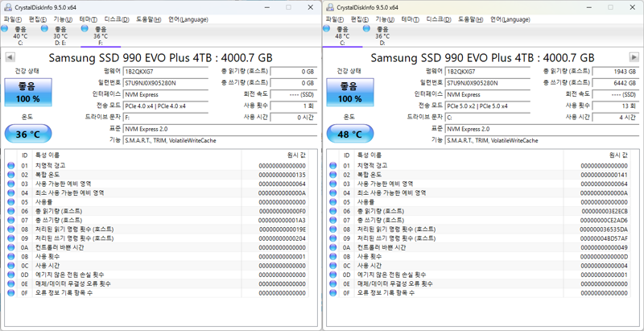Click 표준 field NVM Express 2.0 in left window

(220, 129)
